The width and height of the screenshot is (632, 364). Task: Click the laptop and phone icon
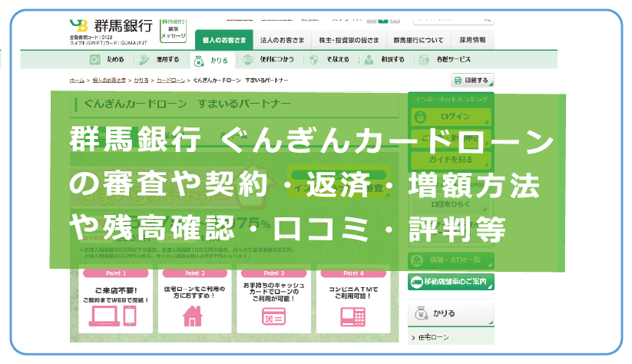coord(113,316)
